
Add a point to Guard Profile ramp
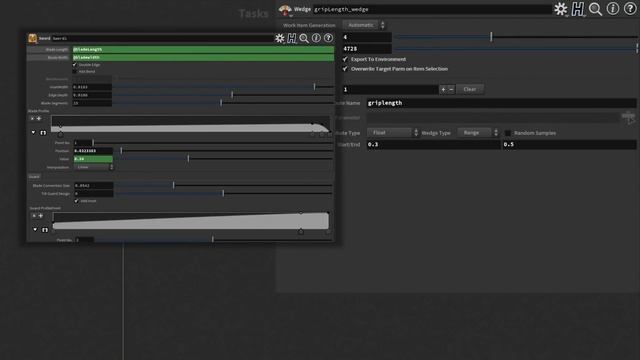41,216
